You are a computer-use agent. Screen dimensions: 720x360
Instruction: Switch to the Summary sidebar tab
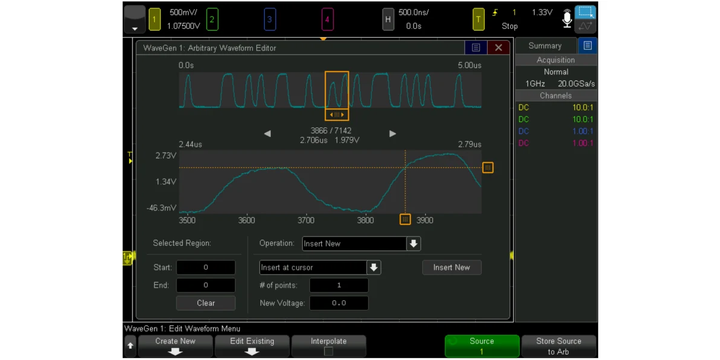[545, 45]
